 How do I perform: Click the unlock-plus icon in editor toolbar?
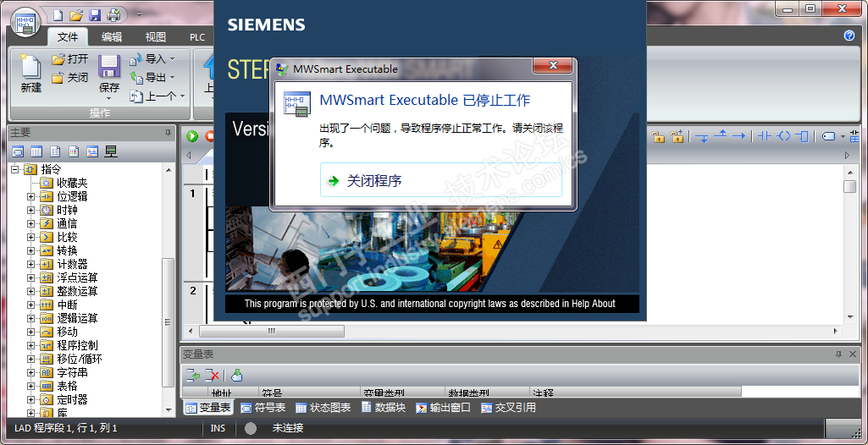click(677, 136)
